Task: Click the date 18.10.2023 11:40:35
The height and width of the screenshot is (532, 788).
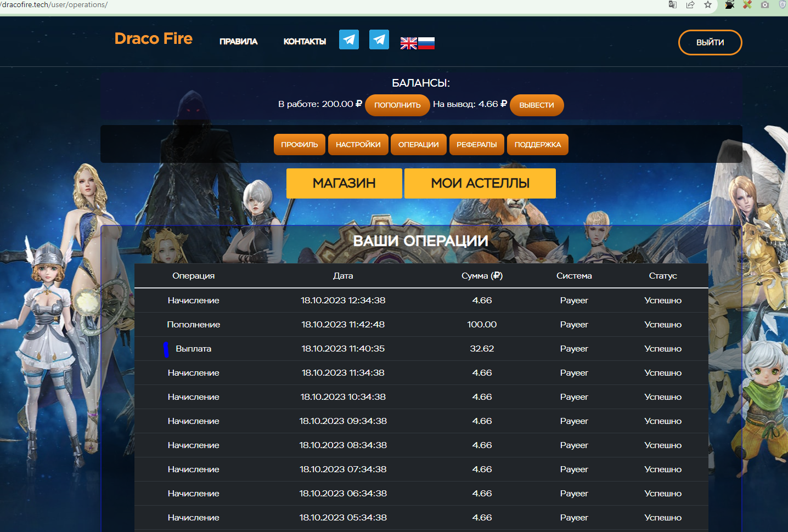Action: click(343, 349)
